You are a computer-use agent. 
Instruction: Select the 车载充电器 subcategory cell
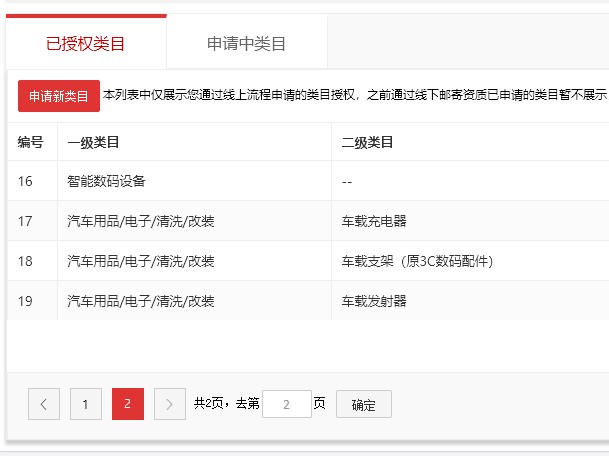pyautogui.click(x=470, y=221)
